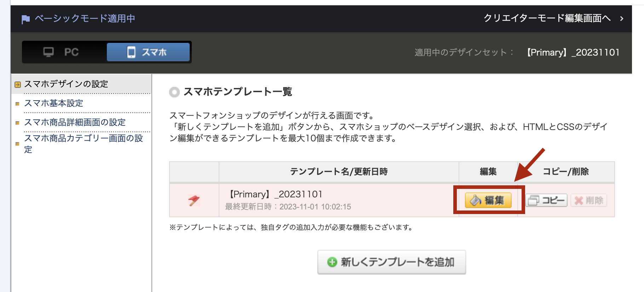Open スマホ商品詳細画面の設定 link
Viewport: 644px width, 292px height.
[x=75, y=122]
